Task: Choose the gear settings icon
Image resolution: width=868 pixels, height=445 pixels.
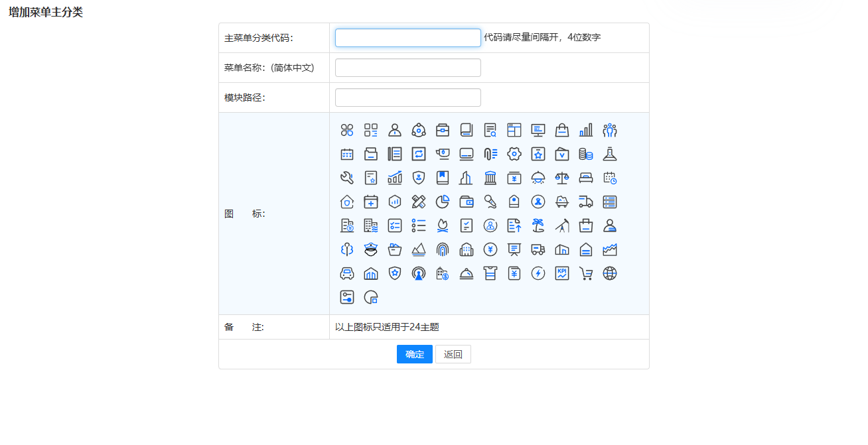Action: click(x=514, y=154)
